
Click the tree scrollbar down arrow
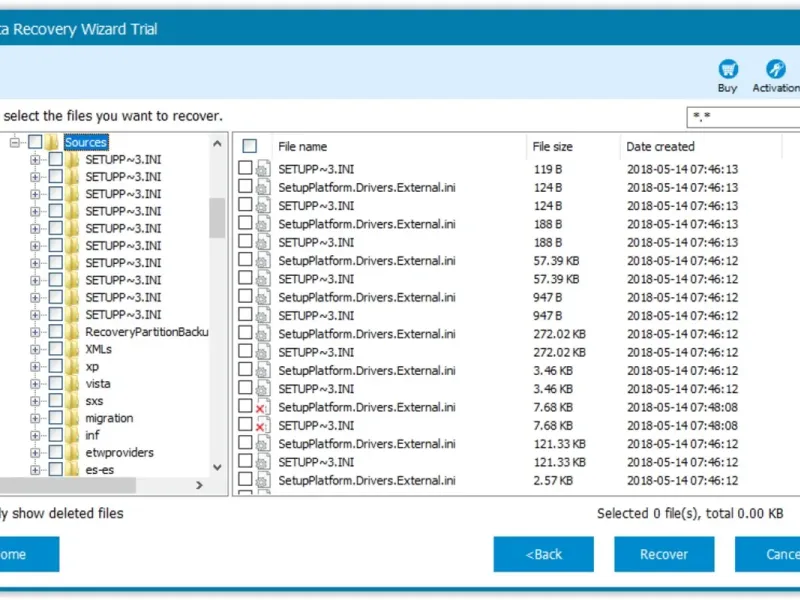(x=217, y=467)
